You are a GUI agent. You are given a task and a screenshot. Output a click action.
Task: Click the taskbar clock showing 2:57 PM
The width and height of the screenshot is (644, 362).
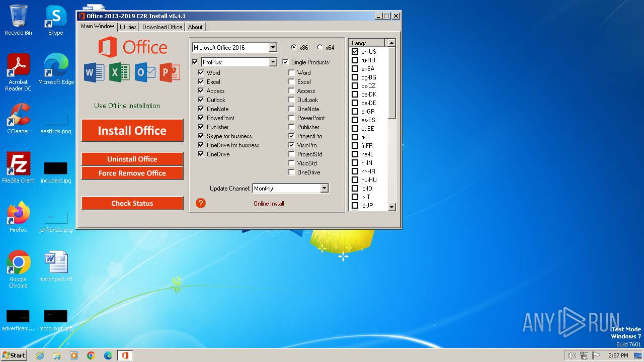(618, 355)
